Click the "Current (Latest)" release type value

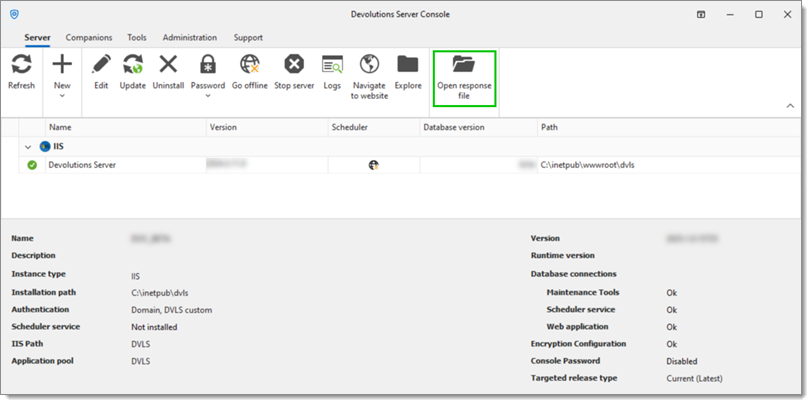coord(694,378)
